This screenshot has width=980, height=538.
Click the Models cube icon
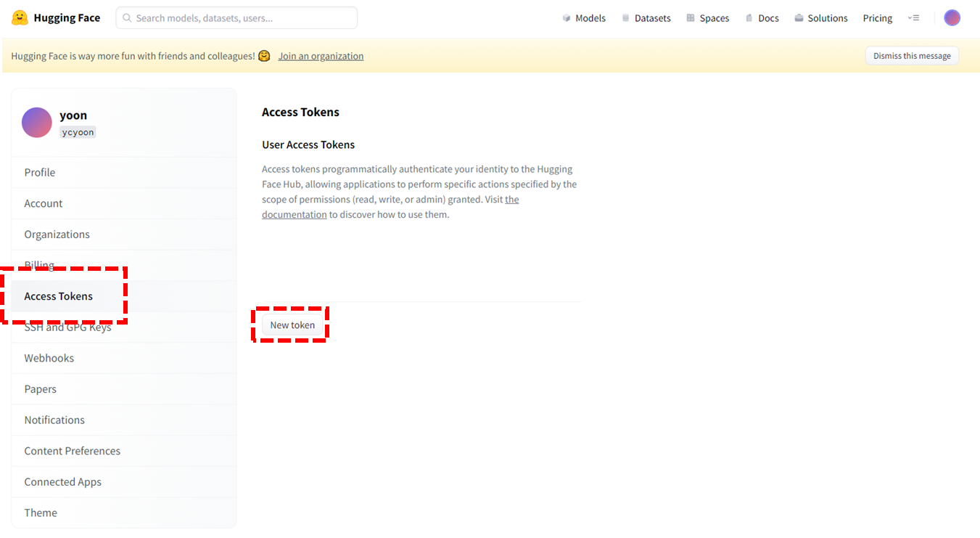[567, 18]
